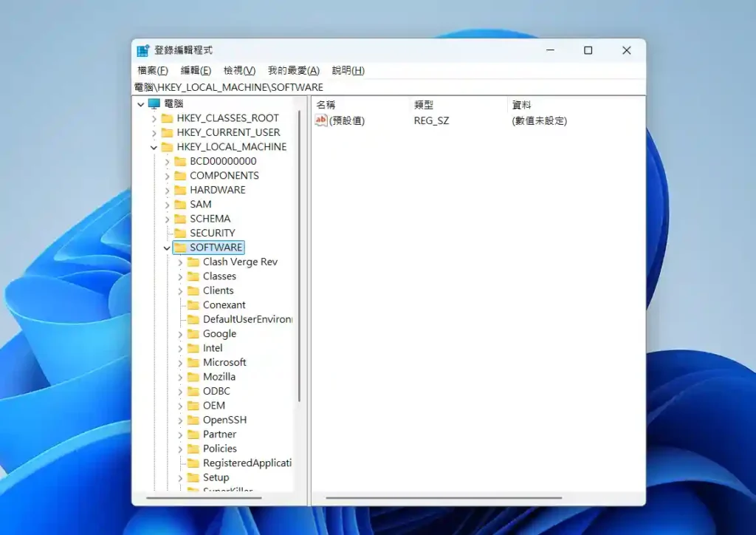Viewport: 756px width, 535px height.
Task: Open the 我的最愛(A) menu
Action: [x=294, y=70]
